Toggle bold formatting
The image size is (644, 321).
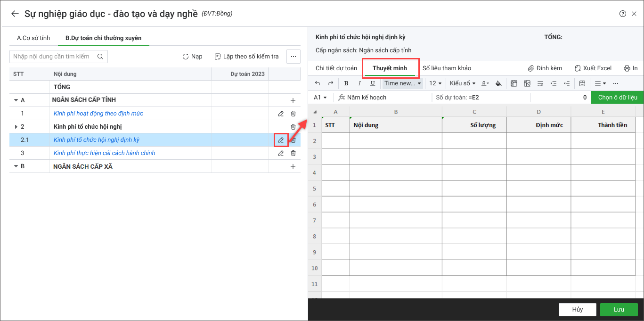tap(346, 83)
